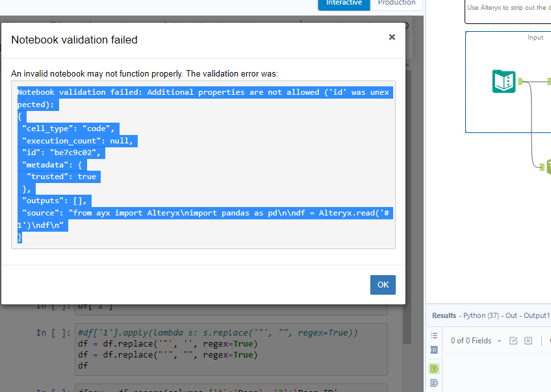Click the deselect-all fields X icon
The height and width of the screenshot is (392, 551).
point(528,341)
